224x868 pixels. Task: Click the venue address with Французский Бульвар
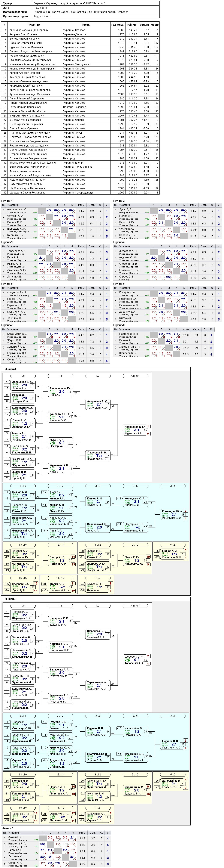[81, 12]
